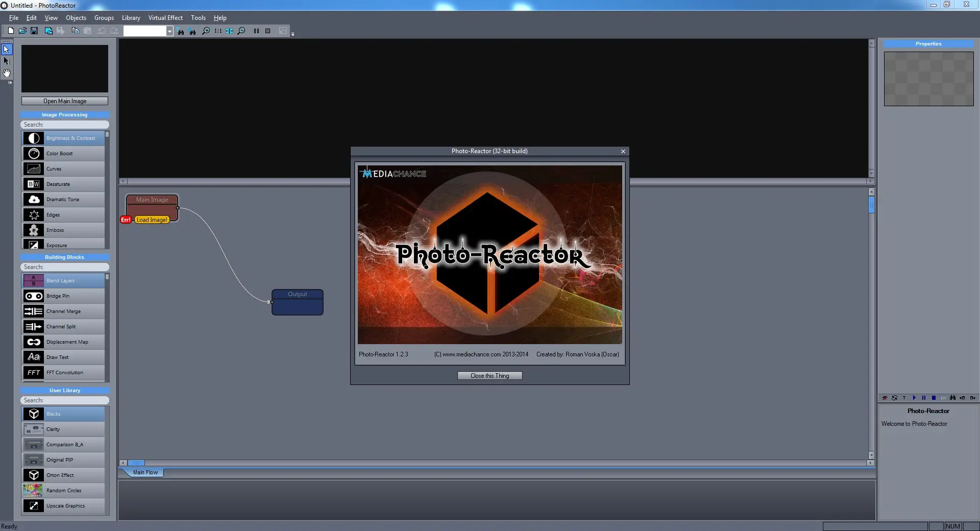Open the Virtual Effect menu
This screenshot has width=980, height=531.
165,18
